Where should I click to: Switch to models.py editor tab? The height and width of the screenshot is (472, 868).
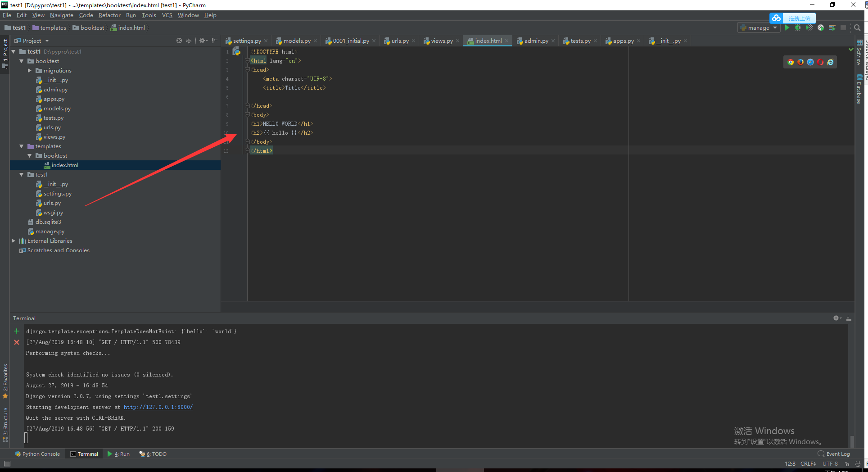point(297,41)
